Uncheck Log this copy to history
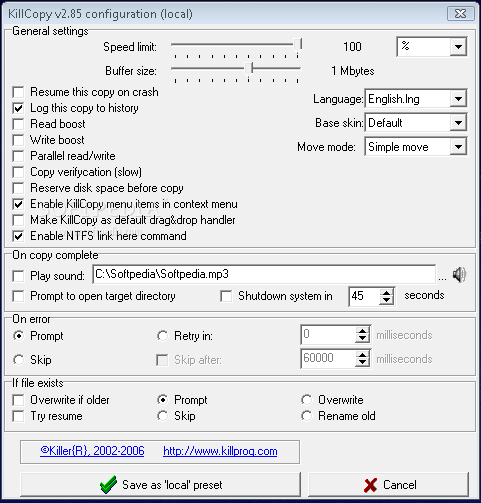 (18, 108)
